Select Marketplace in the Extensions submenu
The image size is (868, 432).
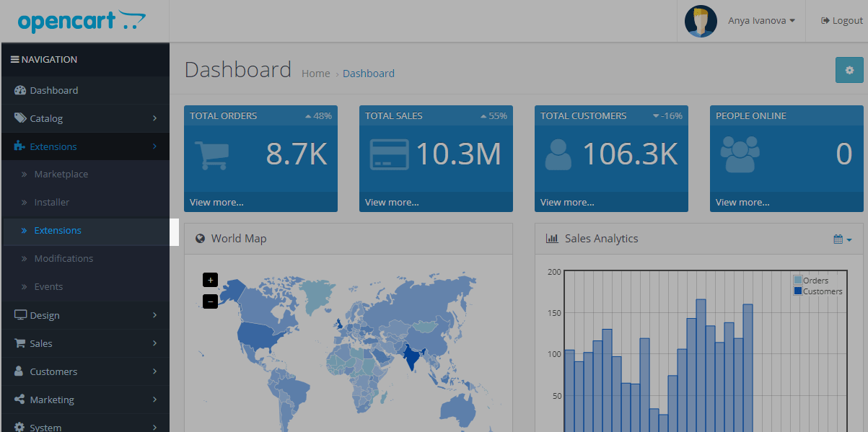tap(61, 175)
